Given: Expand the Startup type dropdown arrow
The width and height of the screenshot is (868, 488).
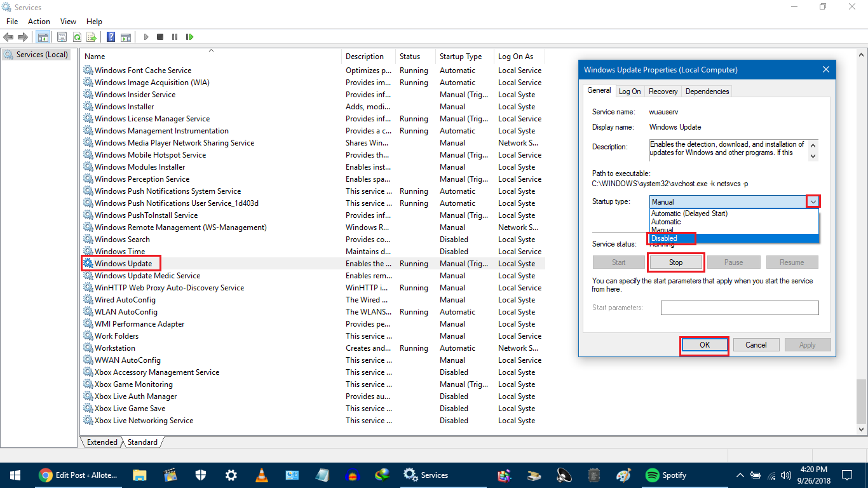Looking at the screenshot, I should pos(813,201).
